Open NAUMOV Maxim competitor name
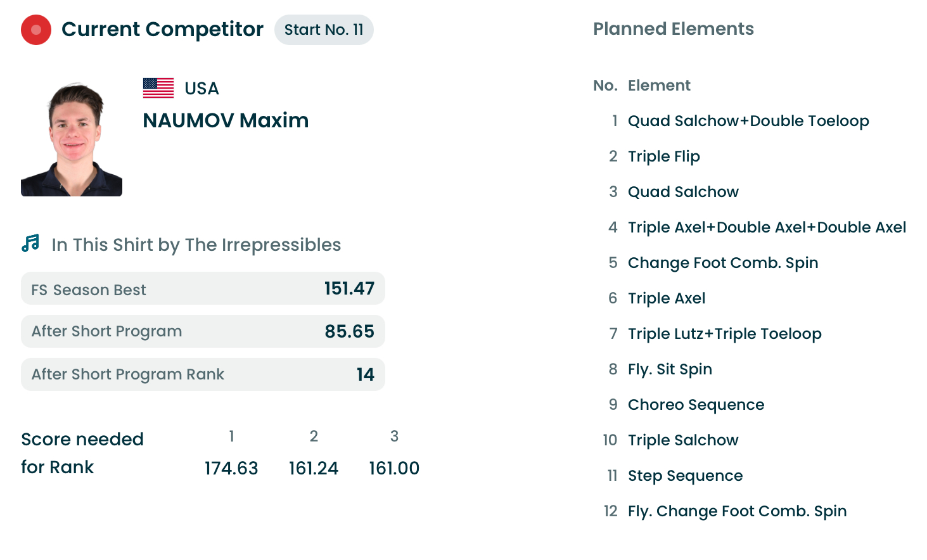Screen dimensions: 927x560 pyautogui.click(x=226, y=120)
